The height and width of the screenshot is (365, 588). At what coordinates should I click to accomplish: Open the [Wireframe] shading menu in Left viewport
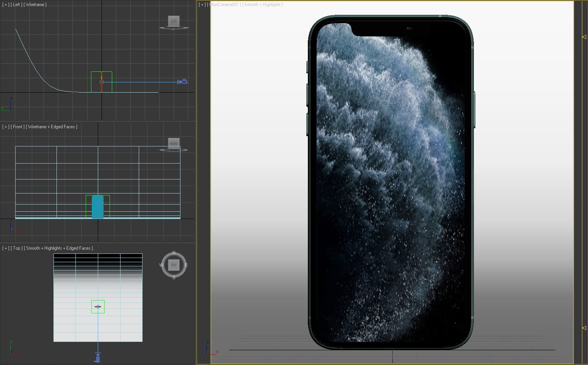(x=35, y=5)
